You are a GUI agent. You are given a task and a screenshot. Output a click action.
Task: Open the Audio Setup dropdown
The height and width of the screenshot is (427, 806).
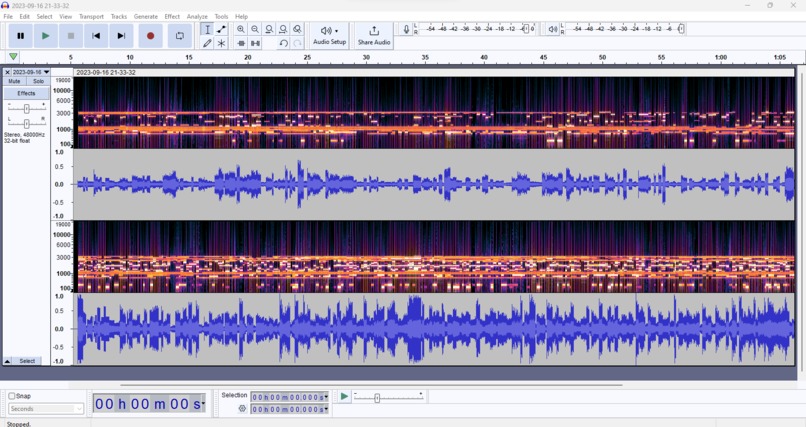pyautogui.click(x=329, y=36)
